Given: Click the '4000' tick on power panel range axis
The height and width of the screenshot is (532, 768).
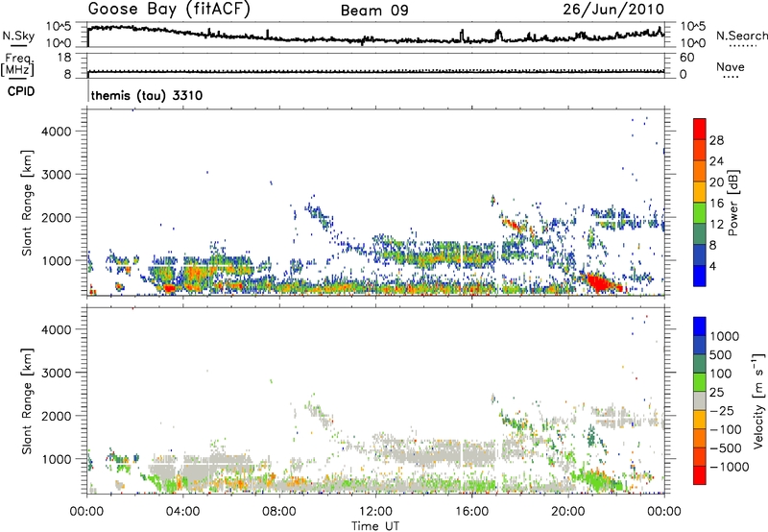Looking at the screenshot, I should (57, 132).
